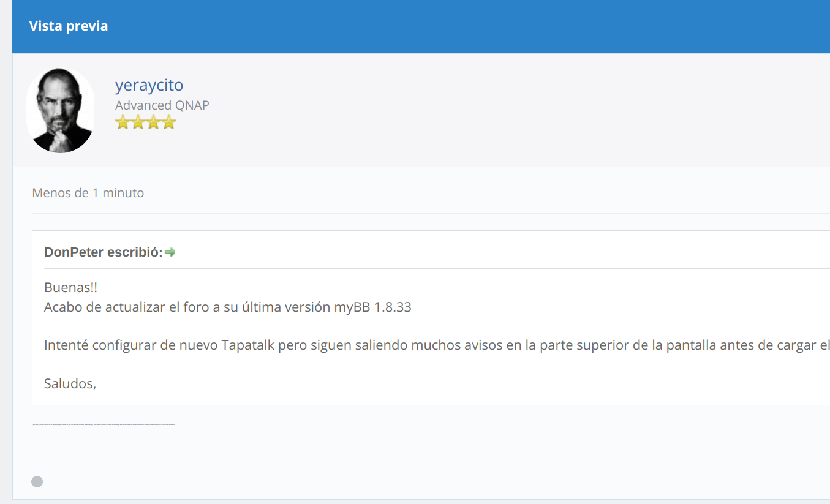Click Saludos, at the quote's end
This screenshot has height=504, width=830.
[x=70, y=384]
